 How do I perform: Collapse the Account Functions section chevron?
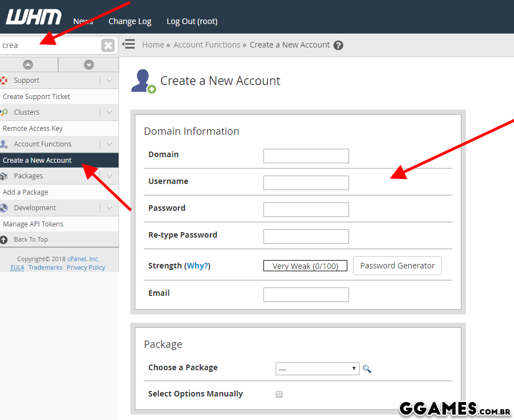109,144
